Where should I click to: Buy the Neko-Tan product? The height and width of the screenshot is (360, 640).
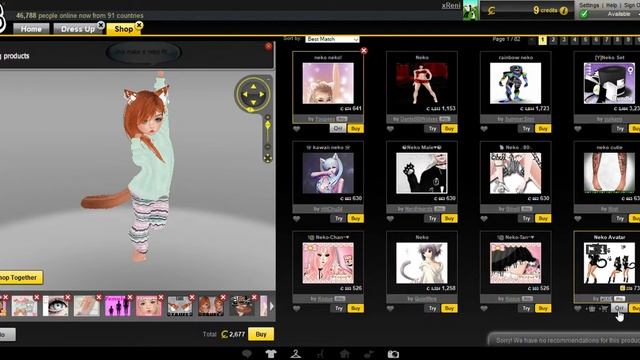pos(543,308)
